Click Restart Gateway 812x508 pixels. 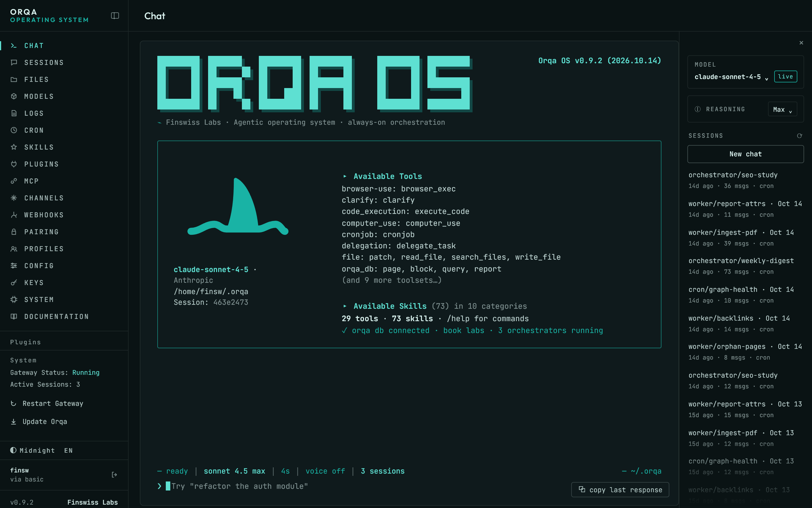coord(47,404)
